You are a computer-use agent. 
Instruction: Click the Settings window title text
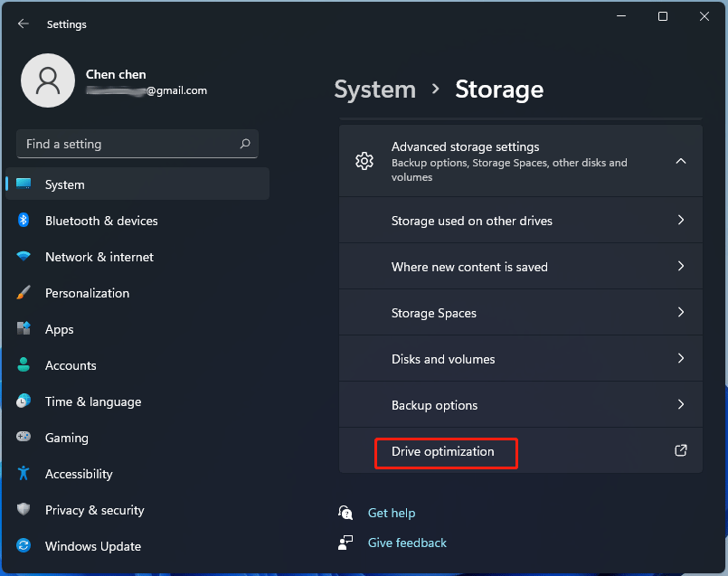click(x=66, y=24)
